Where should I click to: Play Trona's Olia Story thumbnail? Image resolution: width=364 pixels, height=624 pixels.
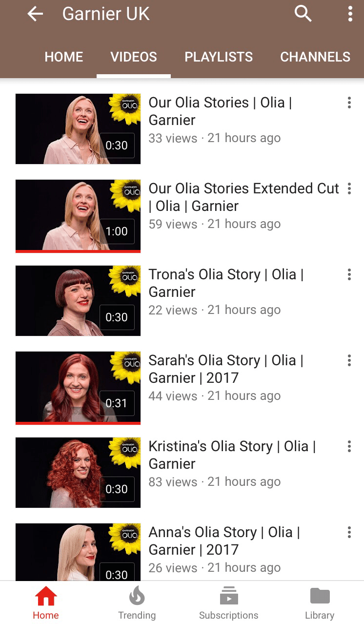point(78,301)
